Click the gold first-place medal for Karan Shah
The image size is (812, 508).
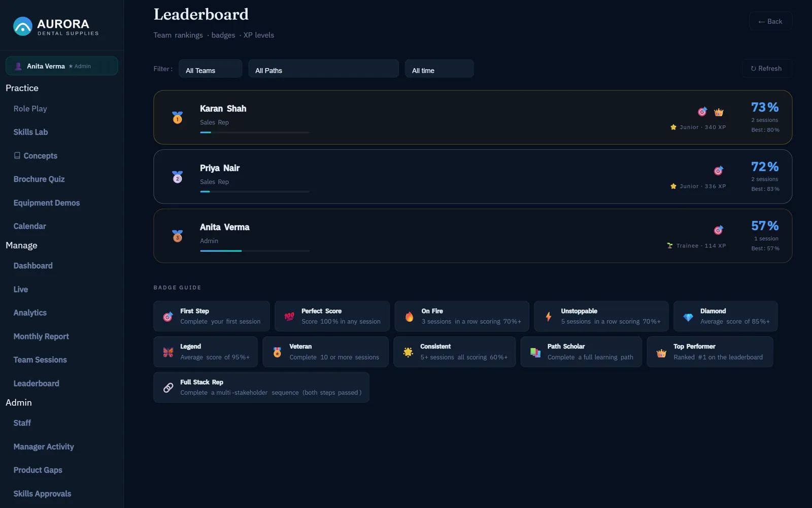click(x=177, y=117)
